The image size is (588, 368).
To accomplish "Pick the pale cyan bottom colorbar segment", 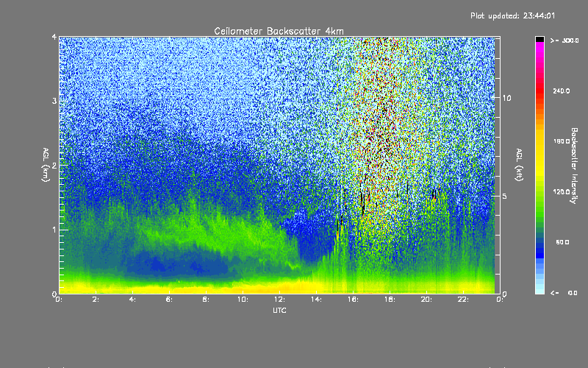I will [539, 289].
